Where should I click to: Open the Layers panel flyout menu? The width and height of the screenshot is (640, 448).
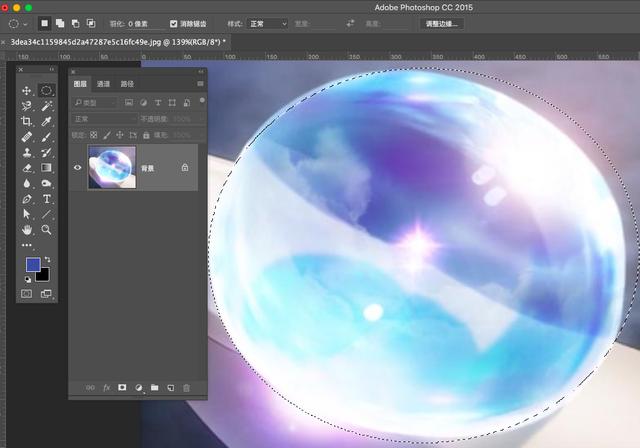(200, 84)
